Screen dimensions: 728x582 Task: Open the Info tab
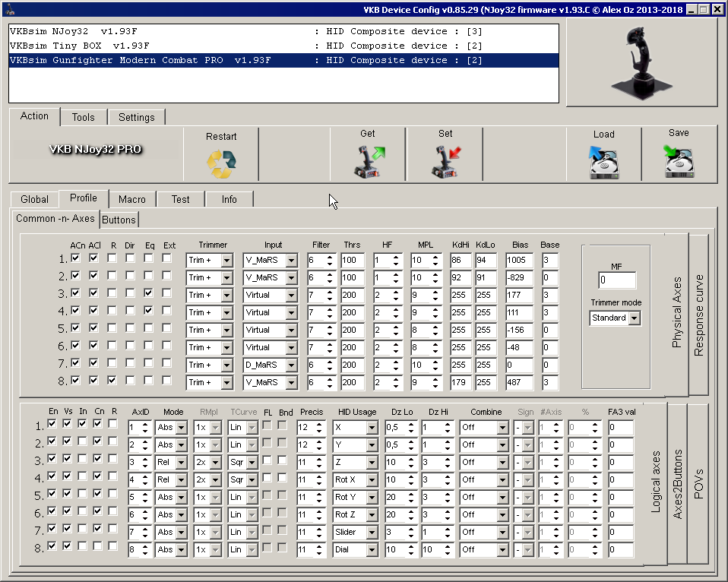(229, 200)
